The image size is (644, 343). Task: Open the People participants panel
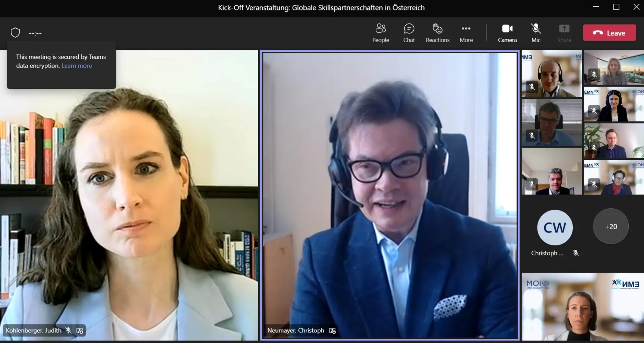(381, 33)
